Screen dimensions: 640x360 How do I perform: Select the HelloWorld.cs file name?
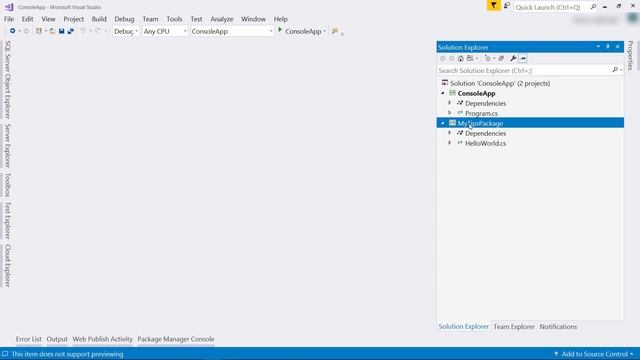(485, 143)
